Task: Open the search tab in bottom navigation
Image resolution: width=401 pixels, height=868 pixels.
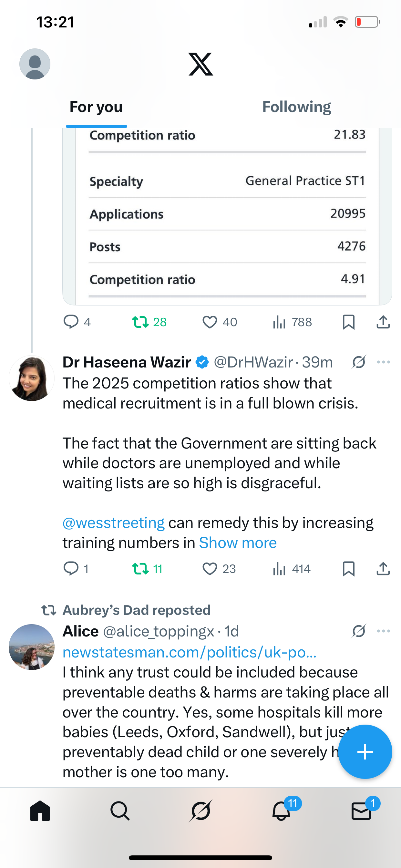Action: (120, 811)
